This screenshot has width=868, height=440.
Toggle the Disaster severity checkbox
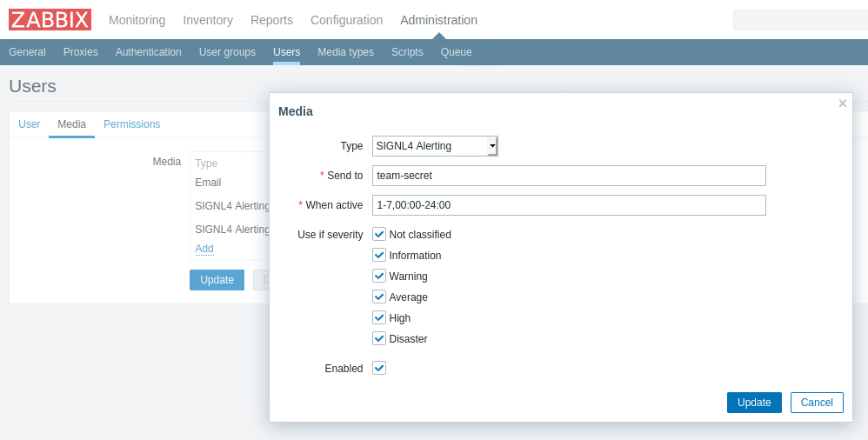(x=379, y=338)
